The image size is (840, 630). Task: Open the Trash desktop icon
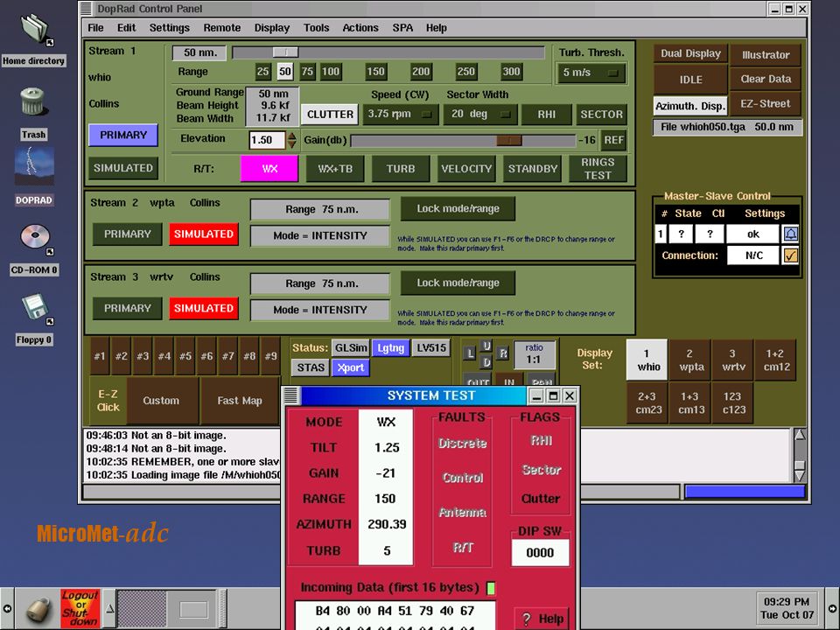(x=32, y=101)
